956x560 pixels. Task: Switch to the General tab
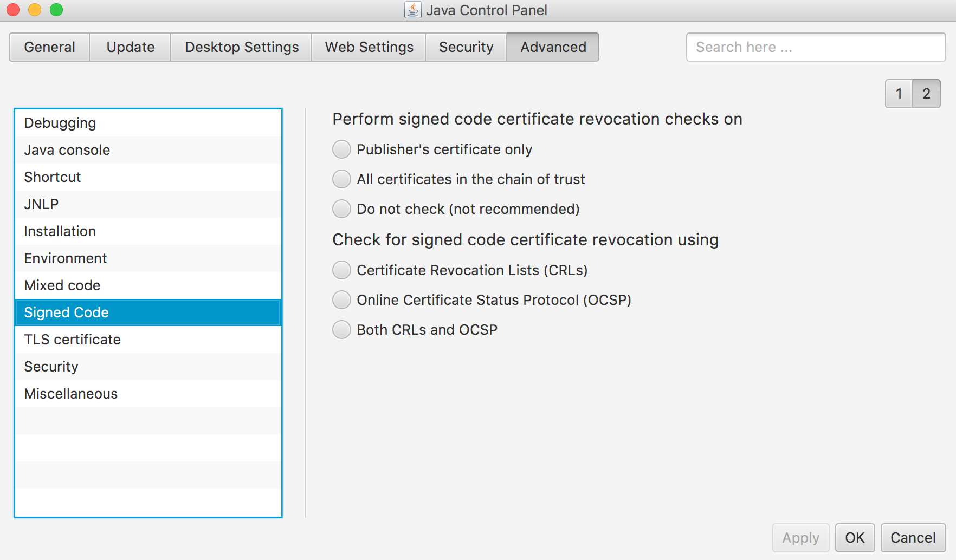click(49, 47)
